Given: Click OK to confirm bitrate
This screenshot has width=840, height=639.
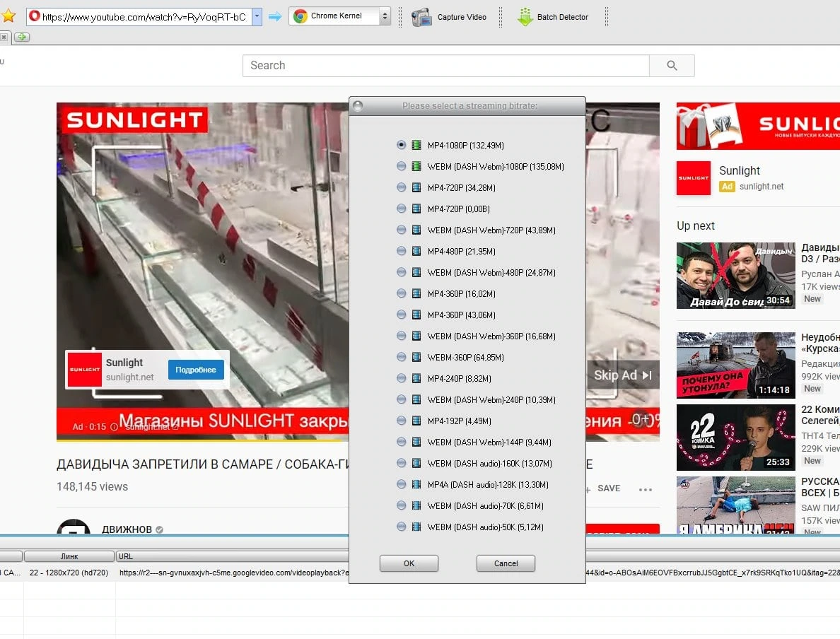Looking at the screenshot, I should click(409, 563).
